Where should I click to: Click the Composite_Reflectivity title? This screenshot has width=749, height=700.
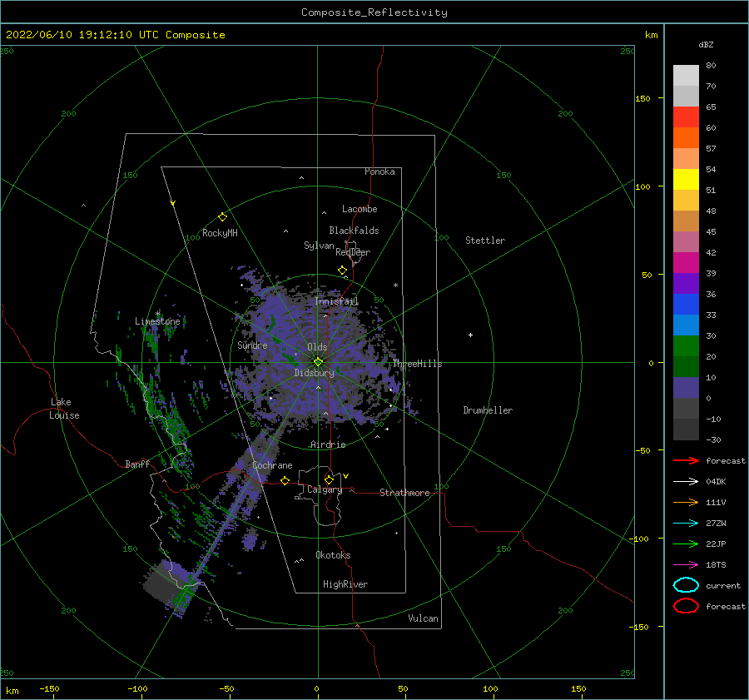374,12
